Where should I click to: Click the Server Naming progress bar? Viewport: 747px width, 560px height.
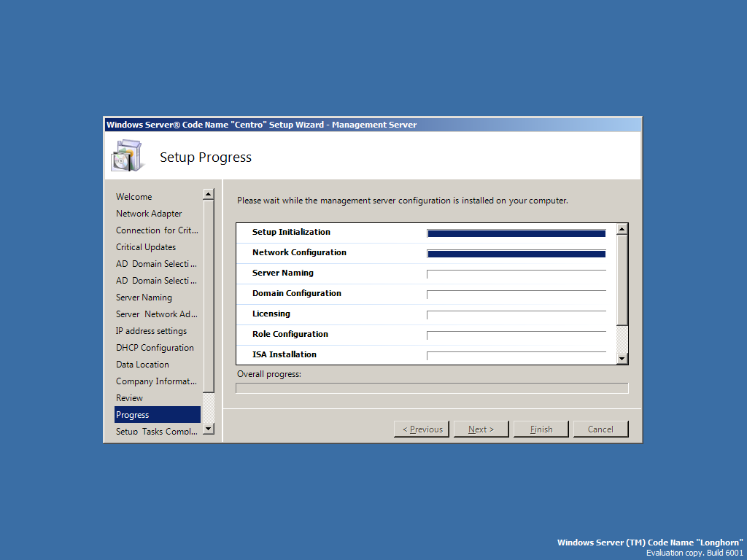pos(516,274)
